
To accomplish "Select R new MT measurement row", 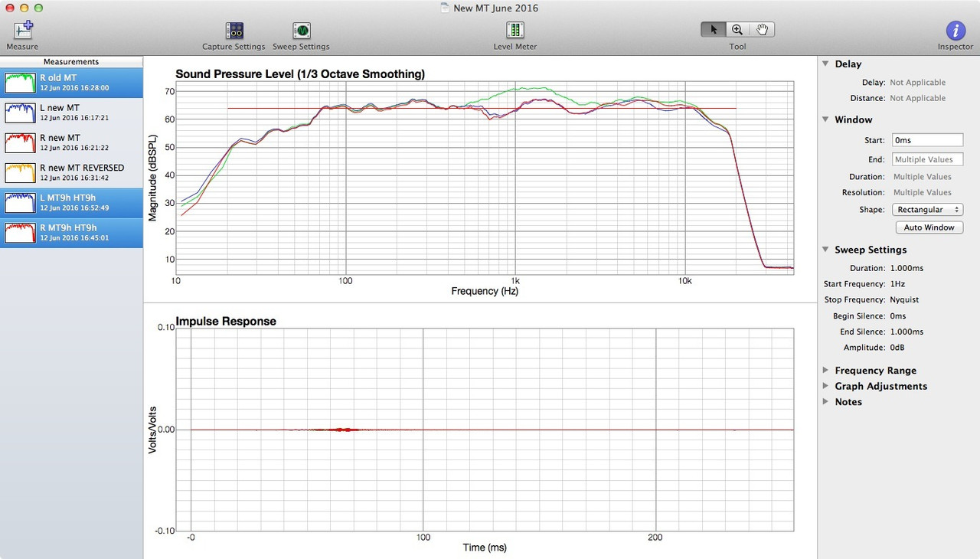I will coord(71,142).
